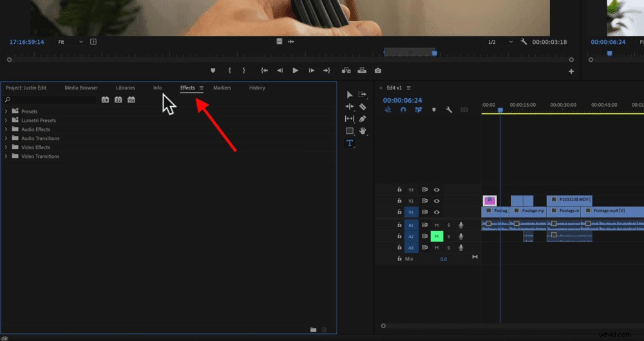Toggle Snap in the timeline
Screen dimensions: 644x341
[403, 110]
